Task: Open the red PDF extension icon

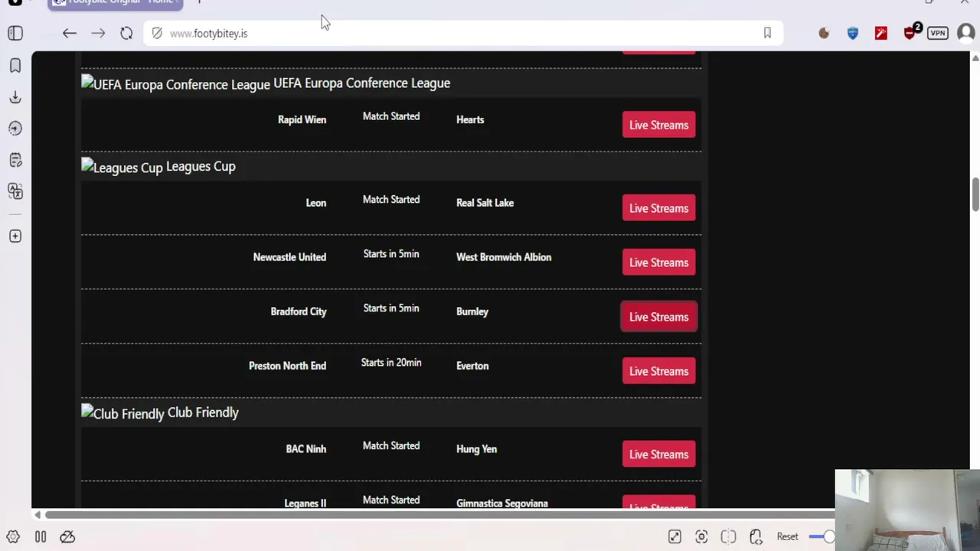Action: click(x=881, y=33)
